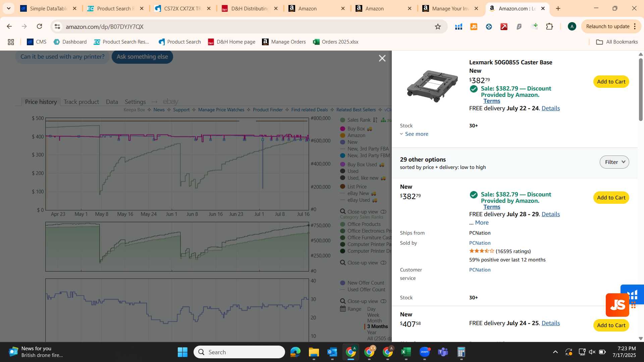Screen dimensions: 644x362
Task: Open Chrome menu three dots
Action: [x=635, y=26]
